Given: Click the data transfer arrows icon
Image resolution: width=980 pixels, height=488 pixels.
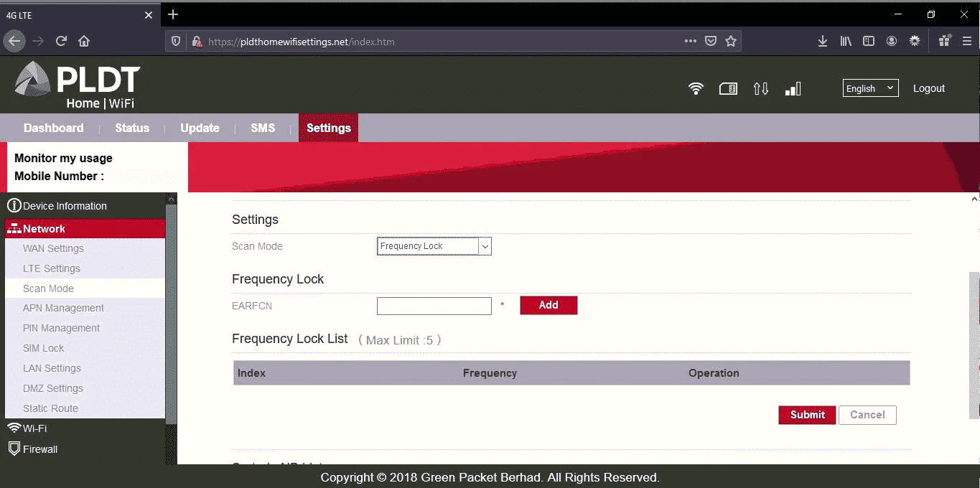Looking at the screenshot, I should pyautogui.click(x=761, y=88).
